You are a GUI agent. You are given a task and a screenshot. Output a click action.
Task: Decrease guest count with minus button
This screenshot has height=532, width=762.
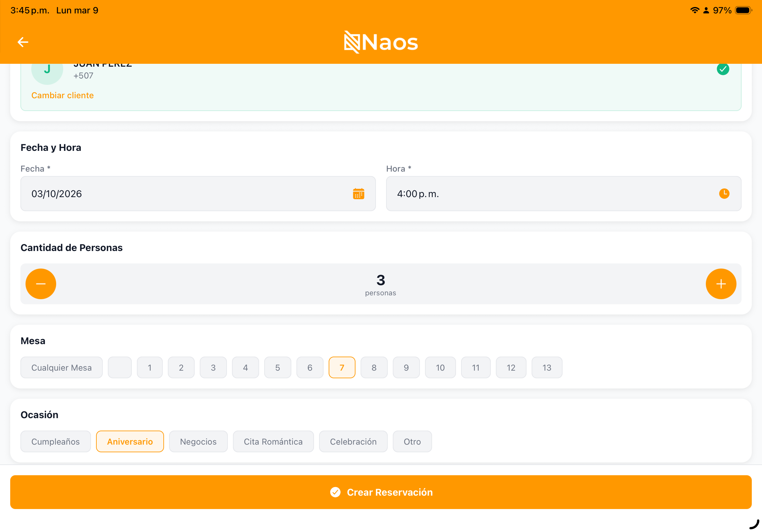pos(41,284)
